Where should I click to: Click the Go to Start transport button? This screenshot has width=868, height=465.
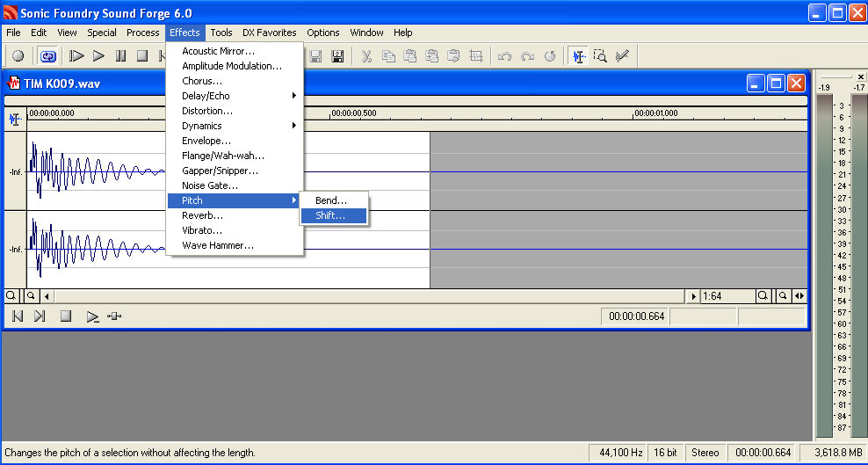pyautogui.click(x=18, y=316)
